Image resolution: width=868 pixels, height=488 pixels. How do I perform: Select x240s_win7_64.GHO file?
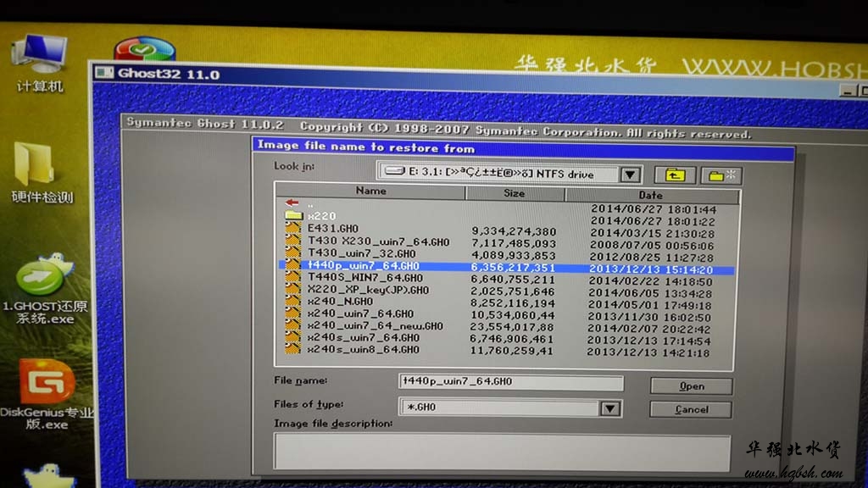click(363, 337)
